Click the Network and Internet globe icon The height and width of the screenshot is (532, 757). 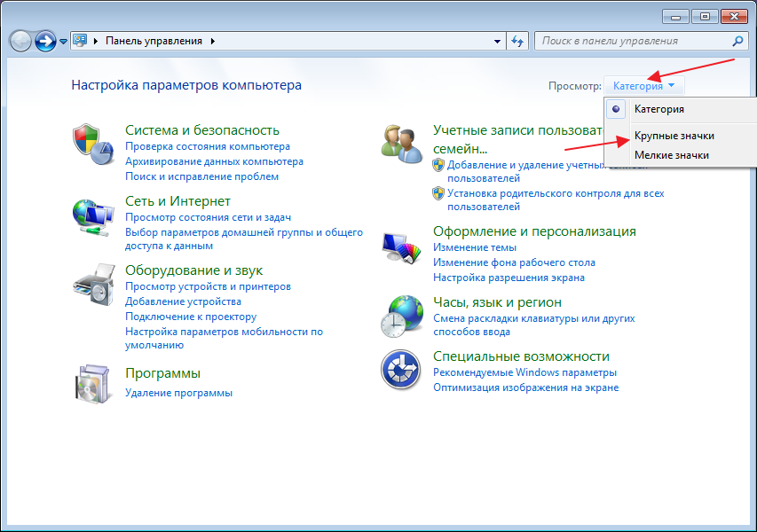coord(92,216)
